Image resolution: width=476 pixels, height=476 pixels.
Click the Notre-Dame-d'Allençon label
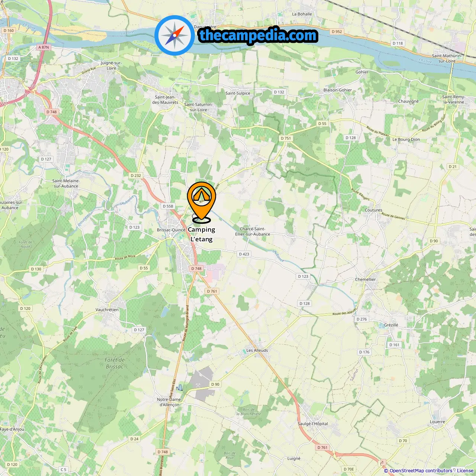(x=170, y=402)
